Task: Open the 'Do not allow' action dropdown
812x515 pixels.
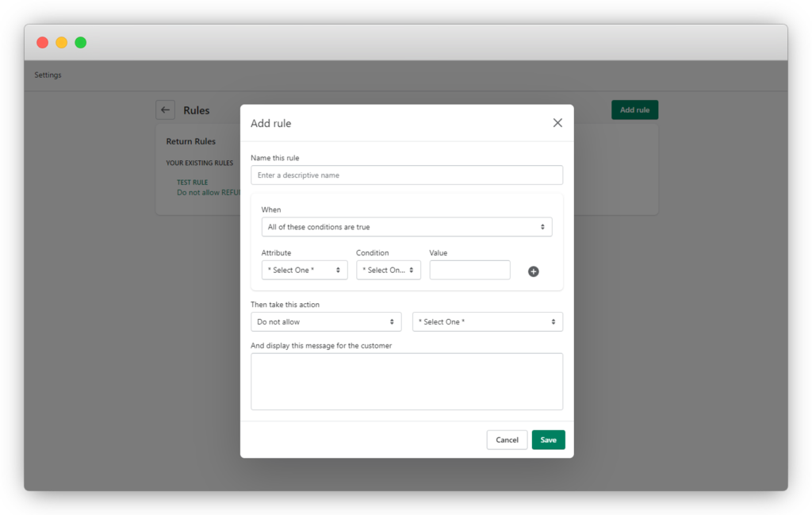Action: 326,321
